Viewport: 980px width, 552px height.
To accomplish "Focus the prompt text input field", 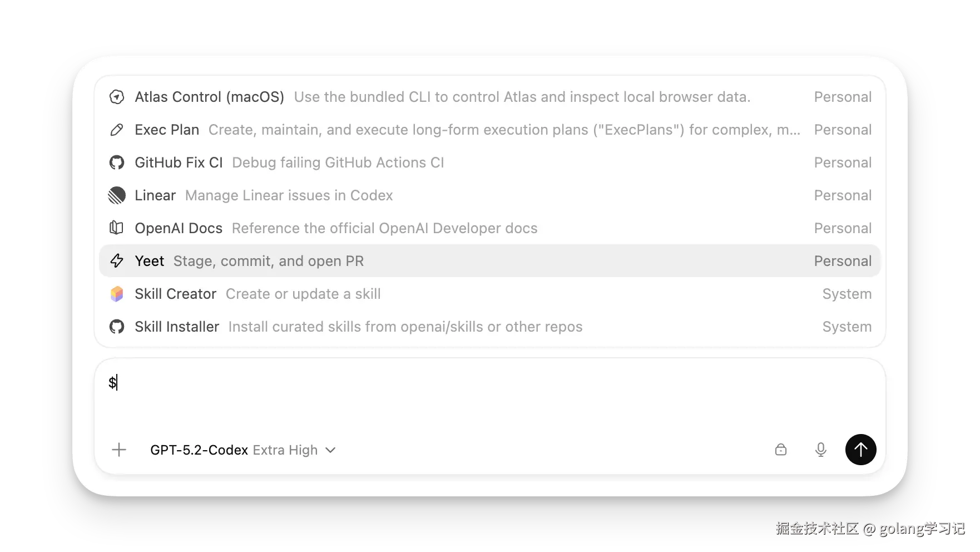I will click(x=489, y=395).
